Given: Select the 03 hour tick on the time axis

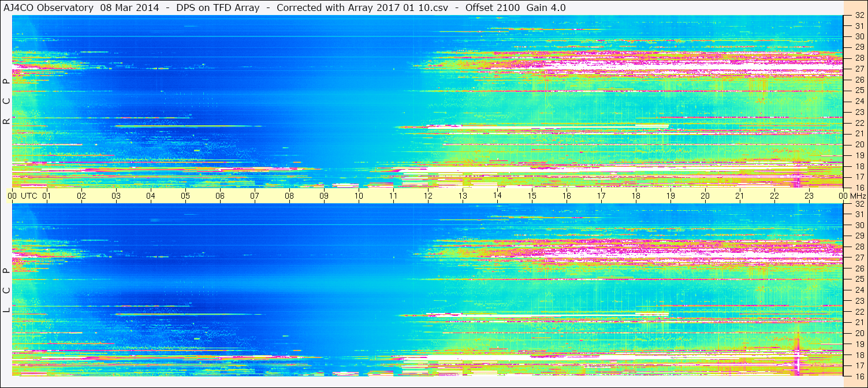Looking at the screenshot, I should tap(116, 196).
